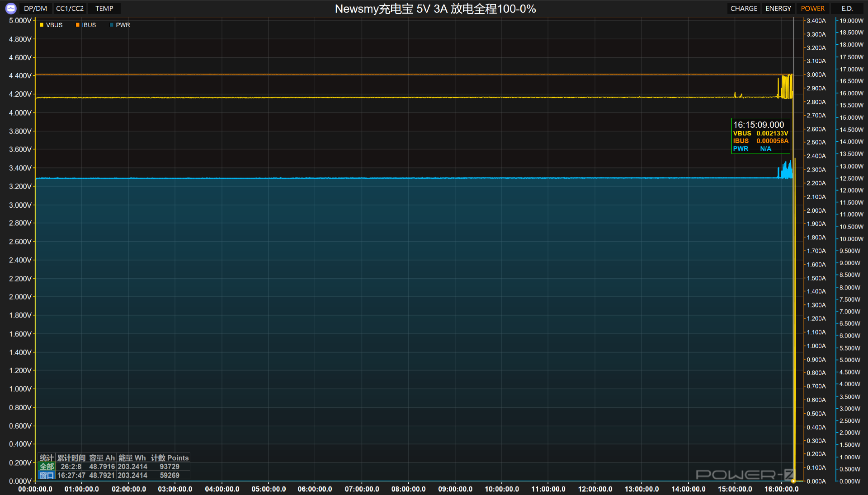Image resolution: width=868 pixels, height=495 pixels.
Task: Open the E.D. tab
Action: click(847, 9)
